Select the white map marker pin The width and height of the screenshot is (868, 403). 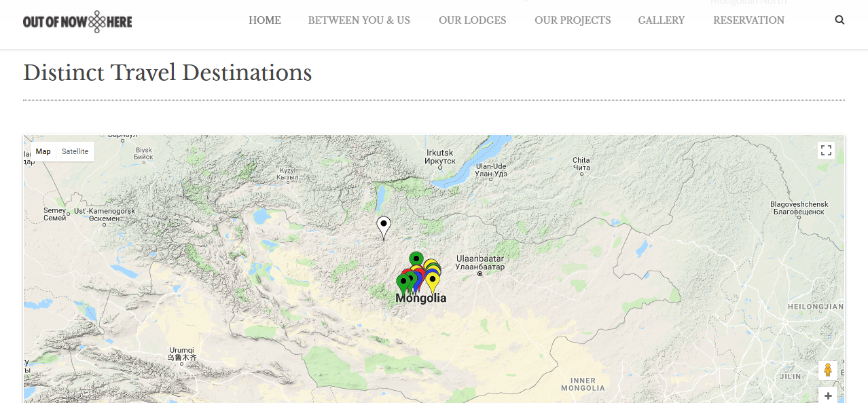(384, 225)
